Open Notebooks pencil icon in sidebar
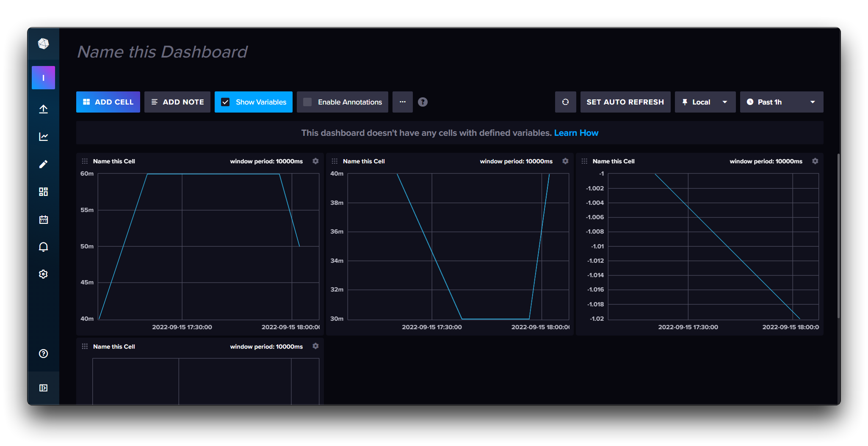The width and height of the screenshot is (868, 446). point(43,164)
